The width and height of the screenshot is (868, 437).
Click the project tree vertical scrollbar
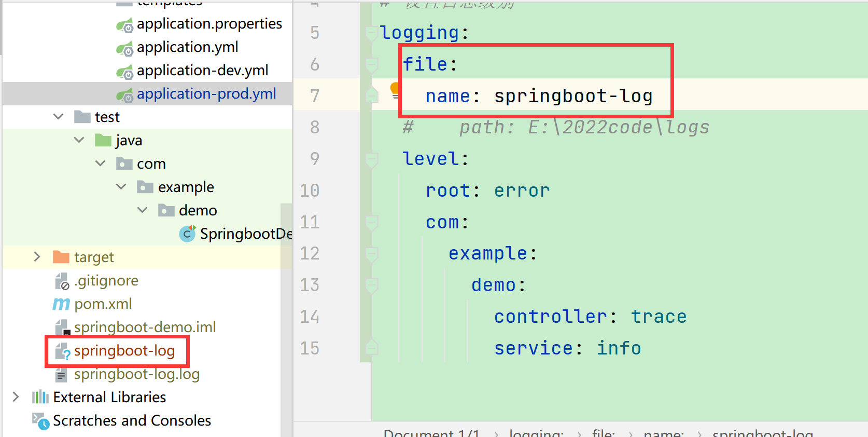click(x=287, y=320)
